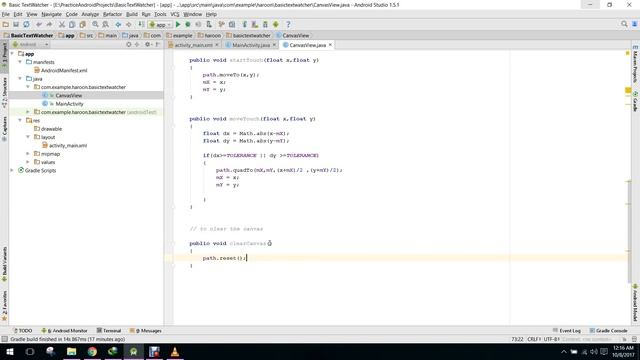Click the Cut scissors icon
Image resolution: width=640 pixels, height=360 pixels.
click(62, 24)
